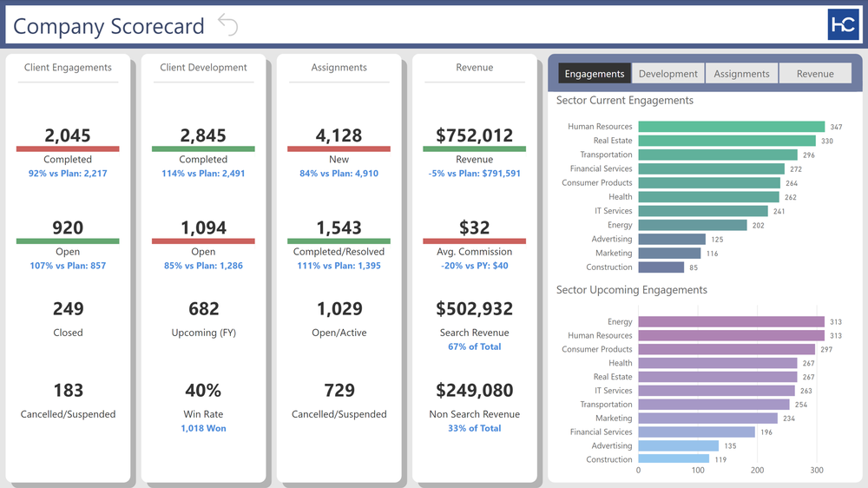The image size is (868, 488).
Task: Click the 40% Win Rate value
Action: coord(203,391)
